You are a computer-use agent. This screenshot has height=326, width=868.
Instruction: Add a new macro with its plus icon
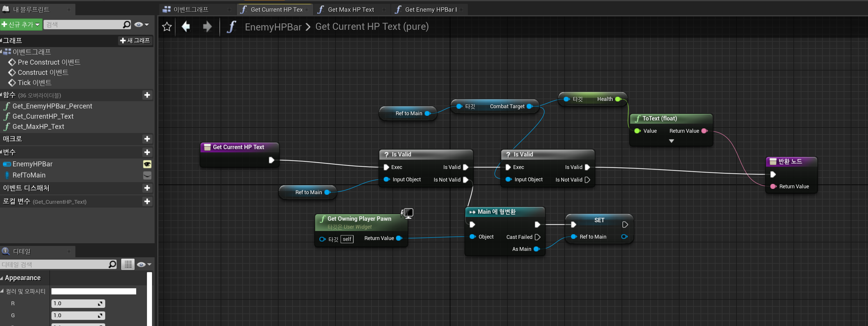tap(147, 139)
